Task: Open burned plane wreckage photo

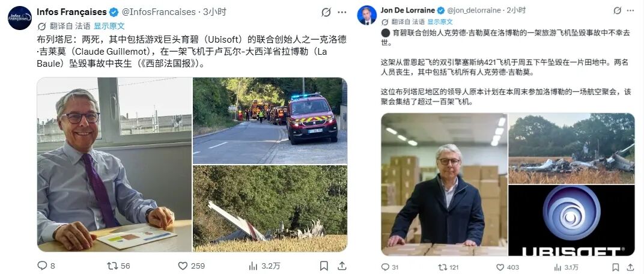Action: tap(571, 148)
